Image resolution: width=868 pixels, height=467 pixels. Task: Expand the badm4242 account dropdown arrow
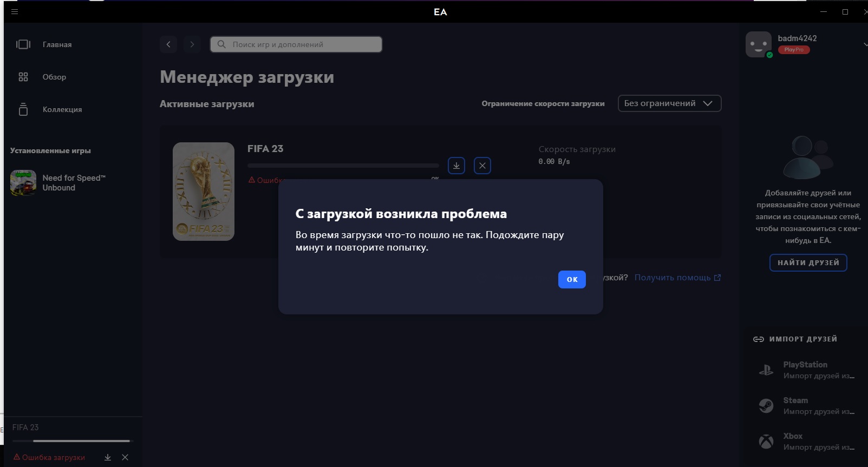[x=865, y=44]
